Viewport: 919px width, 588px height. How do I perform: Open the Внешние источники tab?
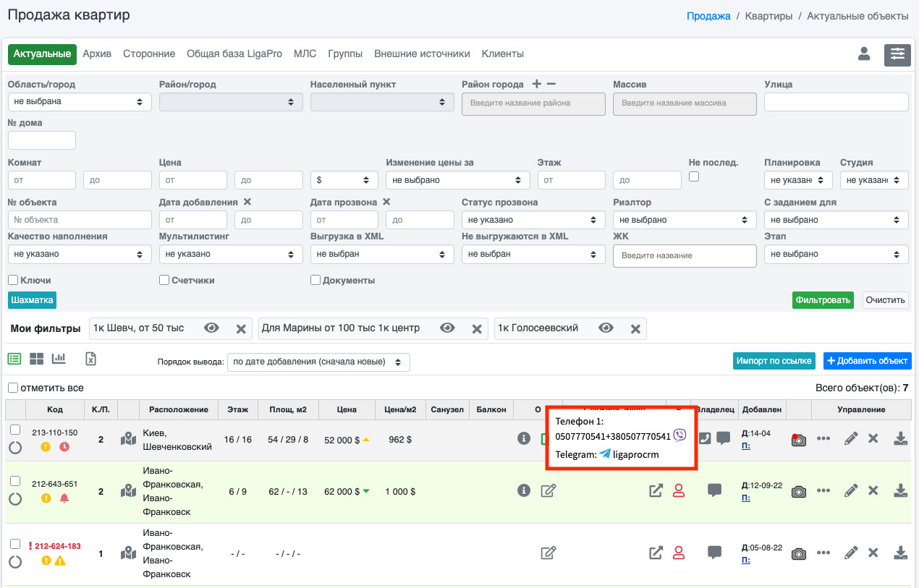tap(422, 54)
